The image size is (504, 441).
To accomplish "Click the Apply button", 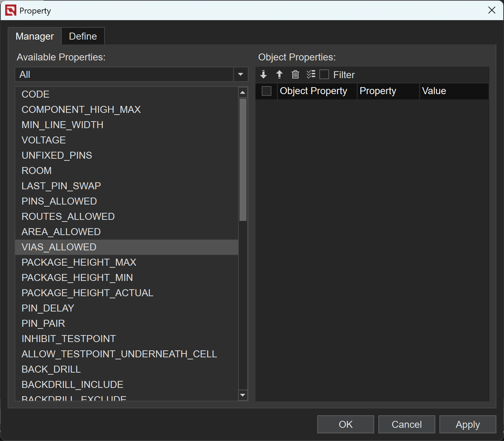I will click(x=468, y=424).
